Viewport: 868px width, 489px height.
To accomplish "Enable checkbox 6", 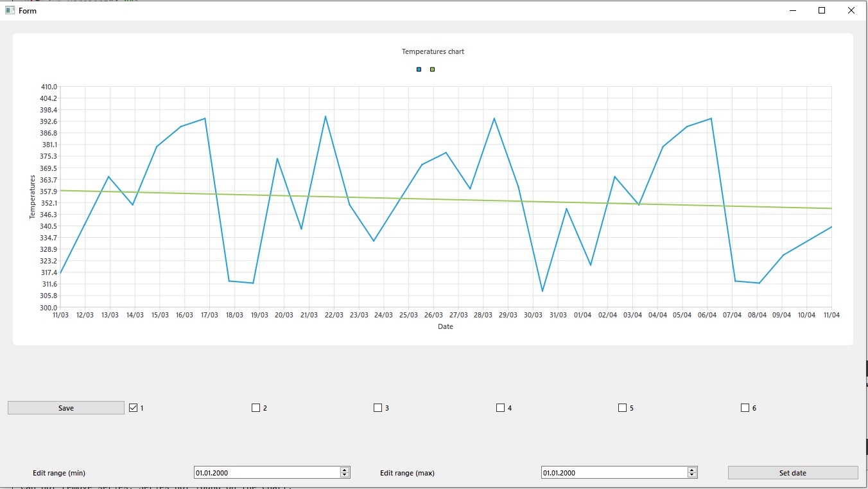I will pyautogui.click(x=745, y=407).
